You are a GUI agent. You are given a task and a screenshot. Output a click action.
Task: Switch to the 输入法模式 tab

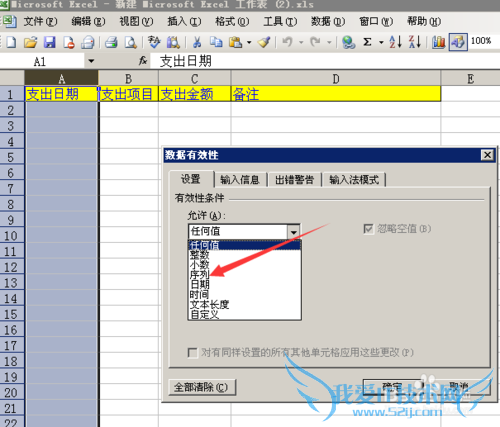(x=354, y=180)
